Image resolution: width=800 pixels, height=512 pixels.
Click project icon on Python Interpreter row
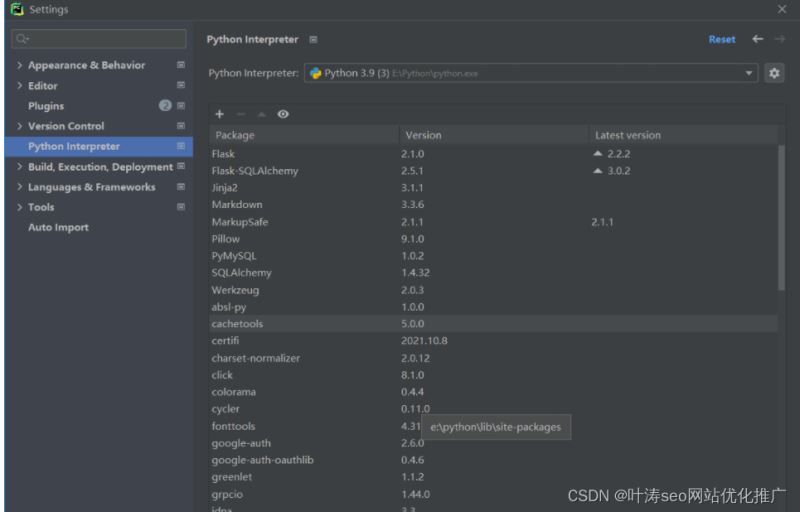(x=181, y=146)
